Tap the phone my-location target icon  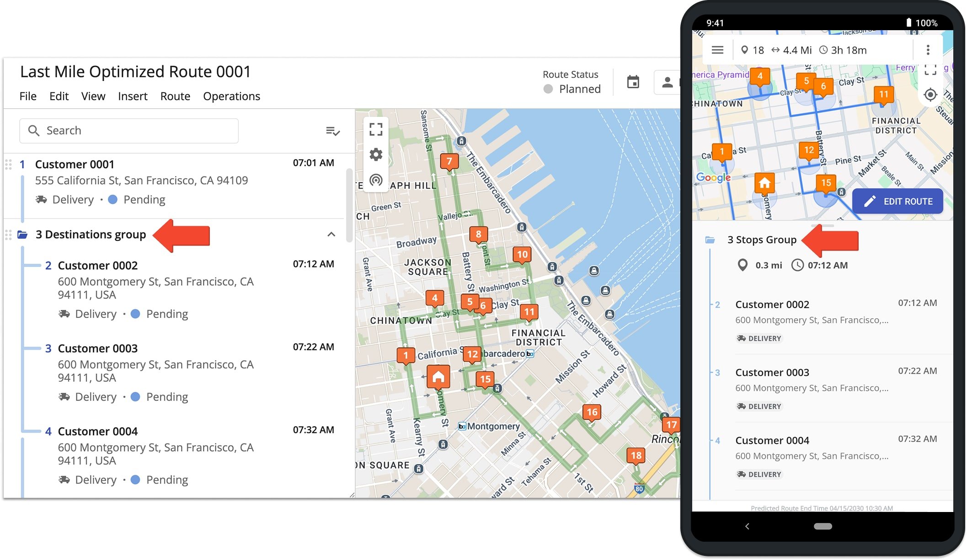930,95
